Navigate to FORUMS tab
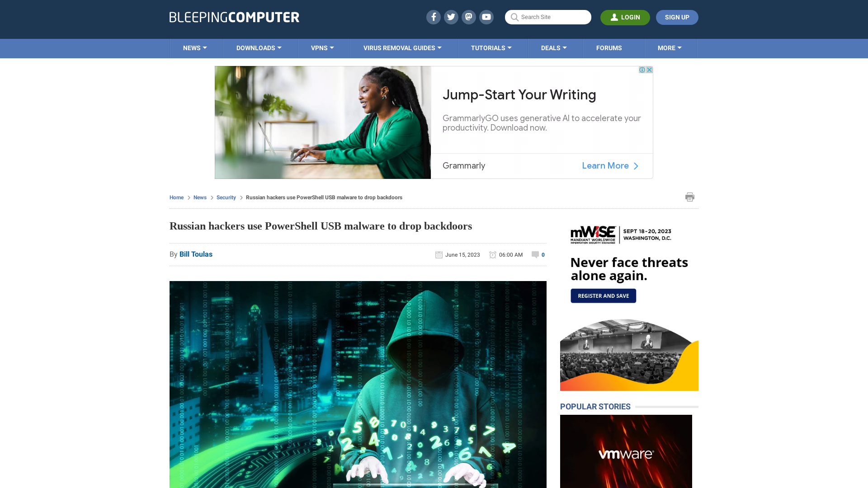 [609, 47]
